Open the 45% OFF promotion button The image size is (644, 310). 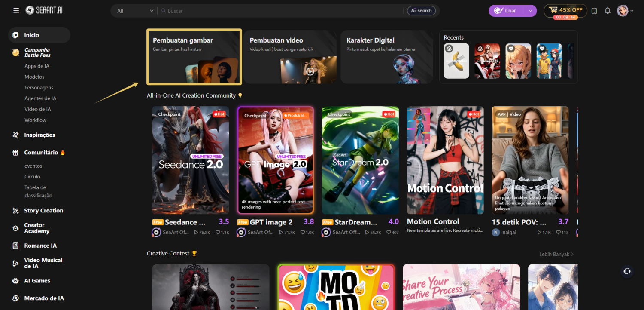click(565, 11)
